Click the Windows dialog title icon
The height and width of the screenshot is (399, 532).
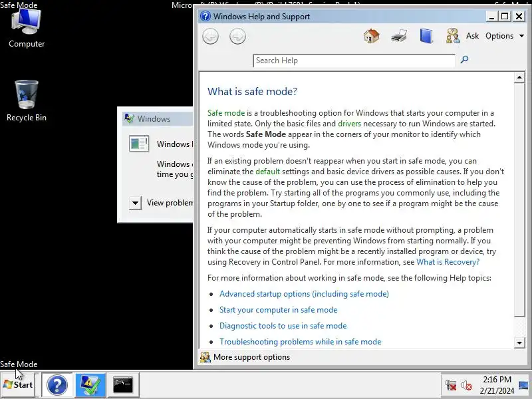click(129, 118)
